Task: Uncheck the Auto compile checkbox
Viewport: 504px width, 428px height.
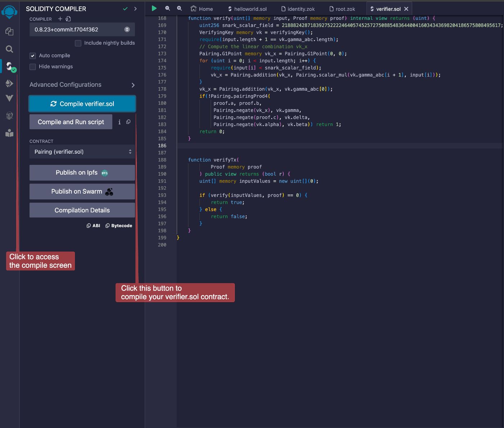Action: click(x=33, y=56)
